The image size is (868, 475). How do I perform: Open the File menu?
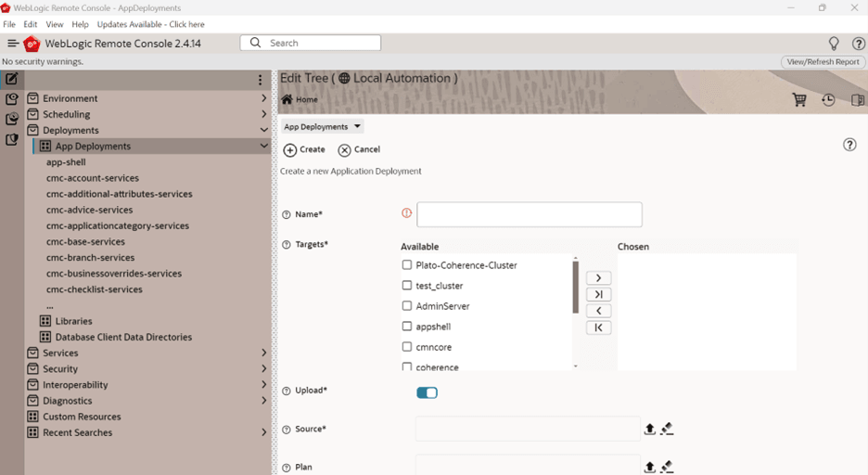[9, 24]
